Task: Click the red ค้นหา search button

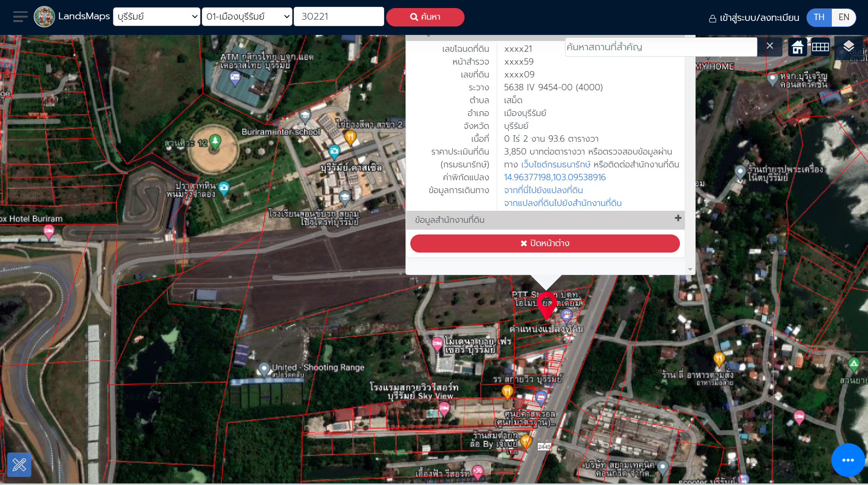Action: tap(425, 17)
